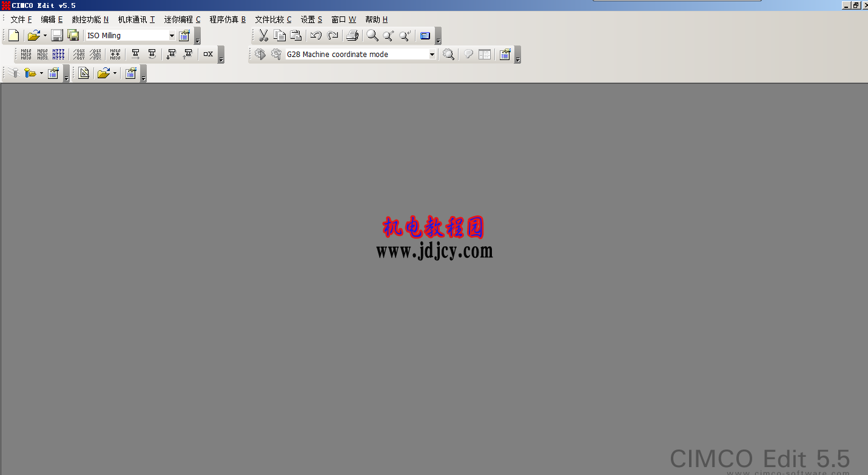Screen dimensions: 868x475
Task: Open a file with the folder icon beside New
Action: click(33, 36)
